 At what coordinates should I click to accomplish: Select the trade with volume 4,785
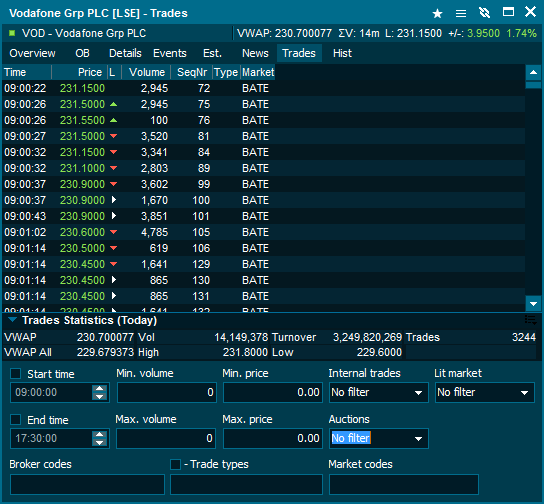[264, 232]
